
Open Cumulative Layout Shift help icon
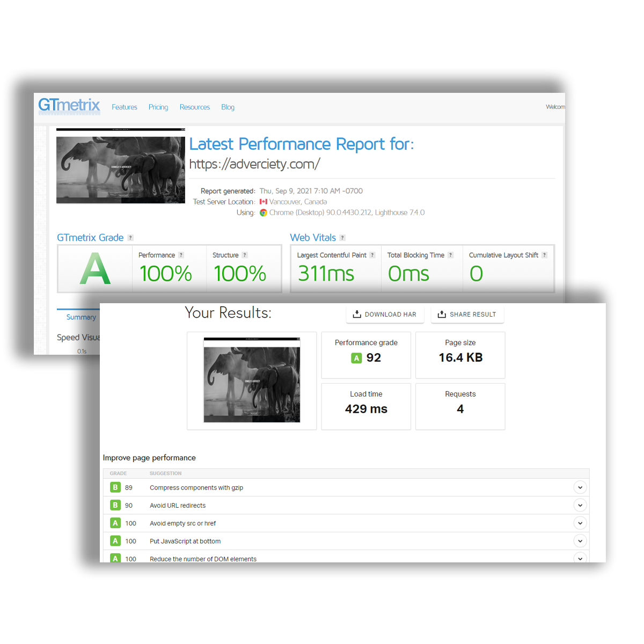click(544, 255)
